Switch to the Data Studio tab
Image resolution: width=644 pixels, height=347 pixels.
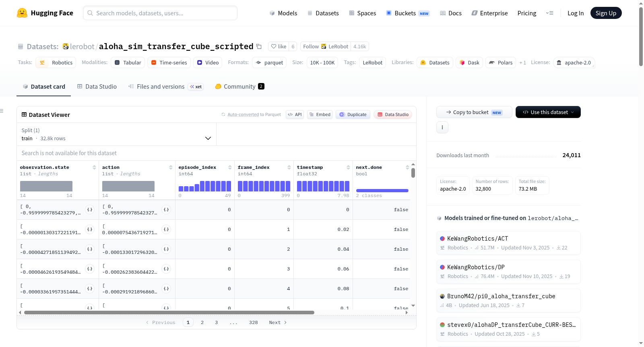point(97,86)
